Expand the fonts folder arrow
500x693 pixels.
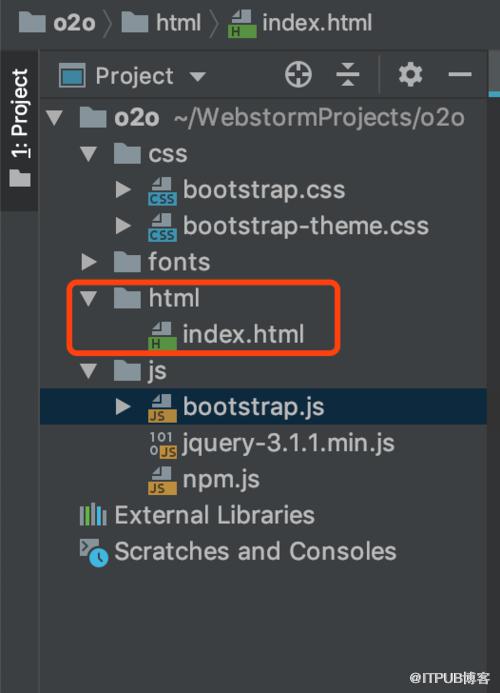pos(89,262)
